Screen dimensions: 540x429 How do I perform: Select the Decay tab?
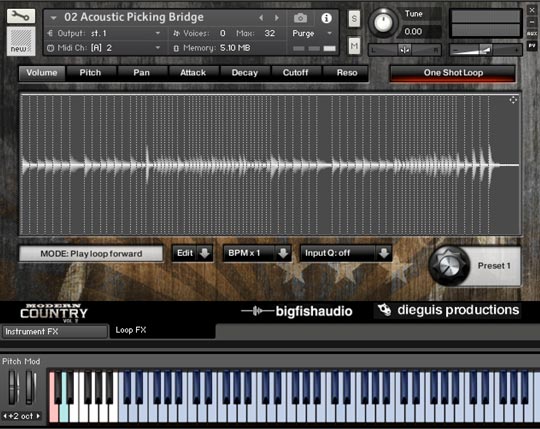click(x=245, y=73)
